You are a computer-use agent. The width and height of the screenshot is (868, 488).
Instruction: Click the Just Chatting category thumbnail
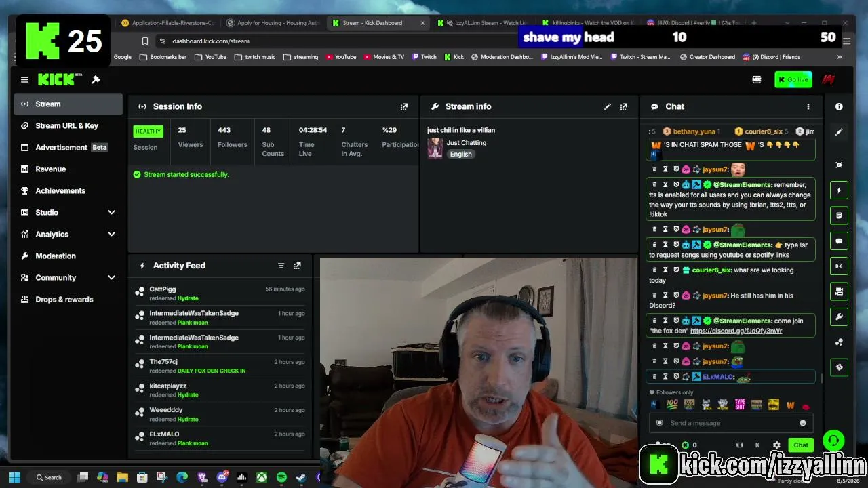pyautogui.click(x=435, y=148)
